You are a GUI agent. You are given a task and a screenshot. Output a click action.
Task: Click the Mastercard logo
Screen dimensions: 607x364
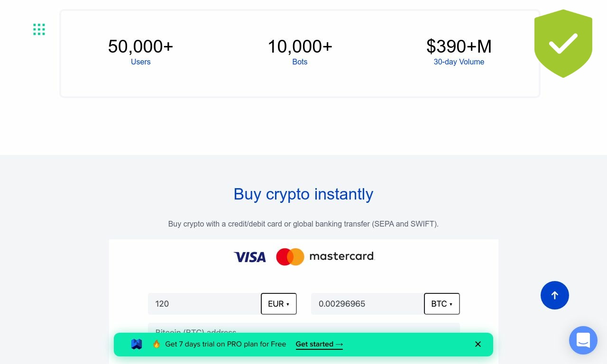325,256
